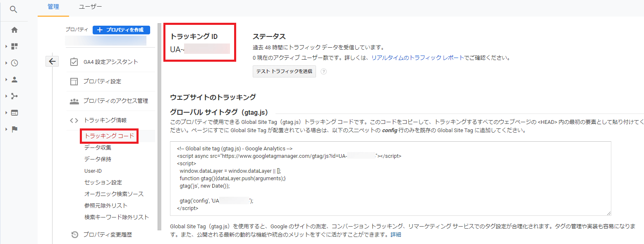Open GA4 設定アシスタント
Image resolution: width=644 pixels, height=244 pixels.
(x=110, y=62)
